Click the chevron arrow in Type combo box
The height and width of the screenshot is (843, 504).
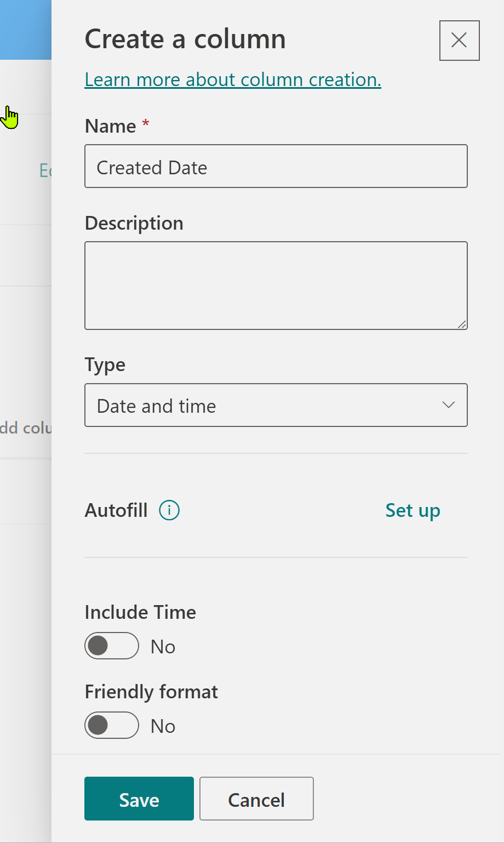[449, 405]
